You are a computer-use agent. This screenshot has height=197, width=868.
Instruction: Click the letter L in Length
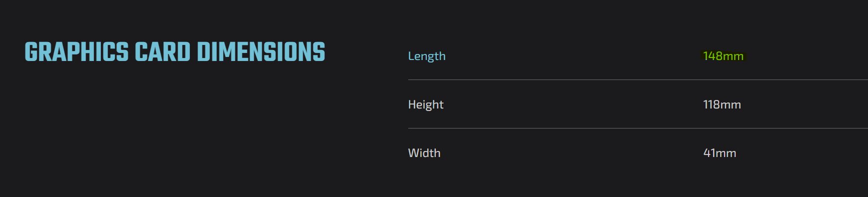tap(411, 55)
